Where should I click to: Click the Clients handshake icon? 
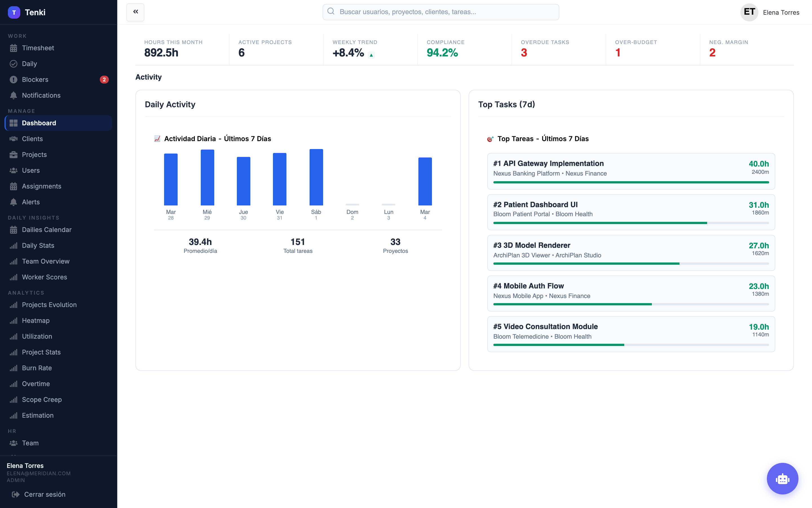click(x=14, y=139)
